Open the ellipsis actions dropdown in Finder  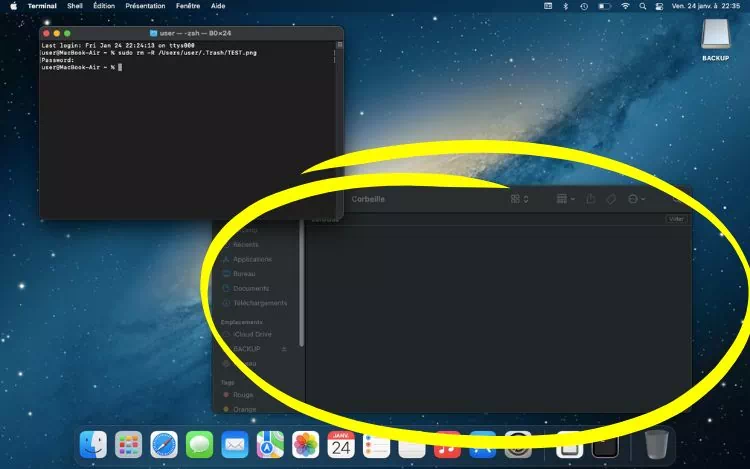(636, 199)
